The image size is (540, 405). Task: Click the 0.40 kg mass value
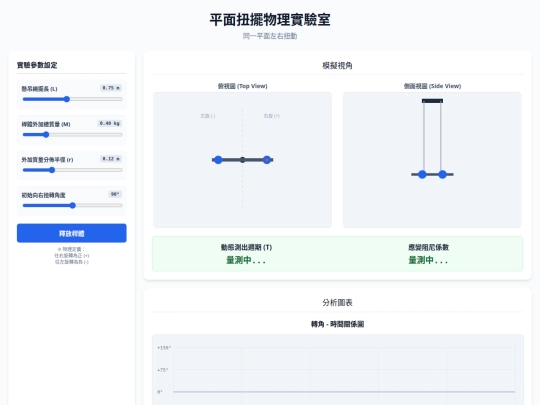pyautogui.click(x=110, y=123)
